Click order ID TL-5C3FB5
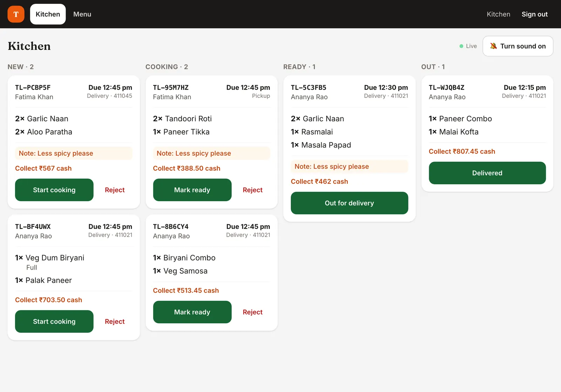 point(309,87)
